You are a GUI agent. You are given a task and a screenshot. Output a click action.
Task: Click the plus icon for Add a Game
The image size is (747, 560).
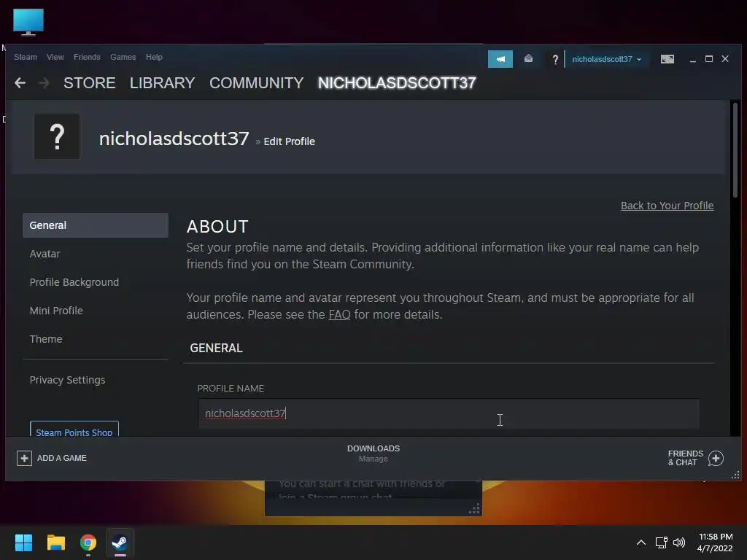(24, 458)
